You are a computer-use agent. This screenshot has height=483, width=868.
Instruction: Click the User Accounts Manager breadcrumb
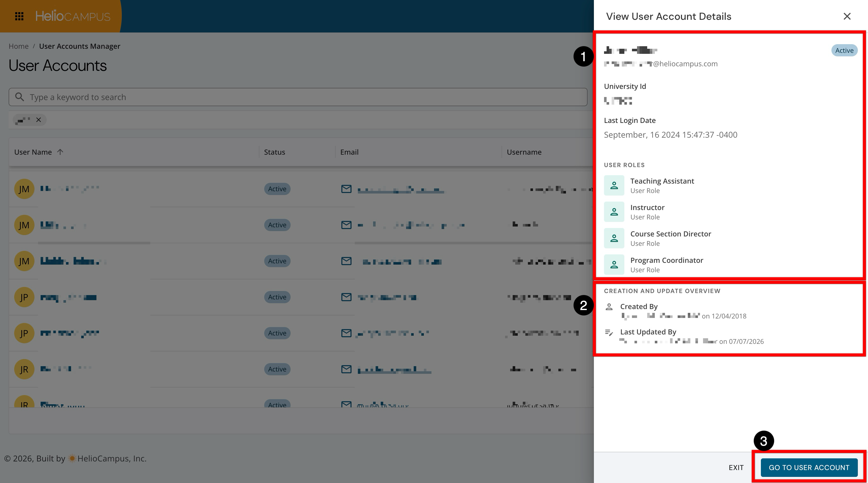[x=79, y=46]
